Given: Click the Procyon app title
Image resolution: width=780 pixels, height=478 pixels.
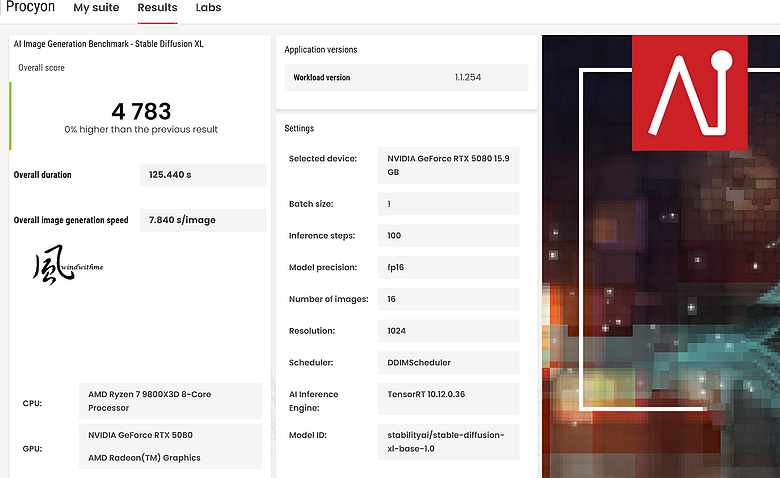Looking at the screenshot, I should click(30, 7).
